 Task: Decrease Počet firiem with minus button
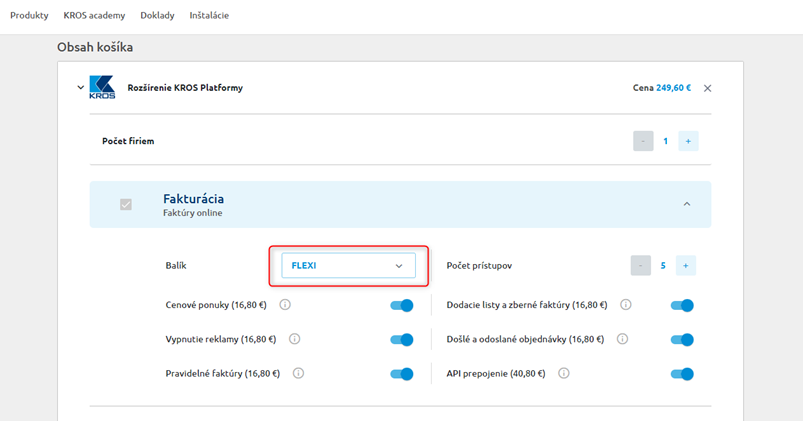point(643,141)
